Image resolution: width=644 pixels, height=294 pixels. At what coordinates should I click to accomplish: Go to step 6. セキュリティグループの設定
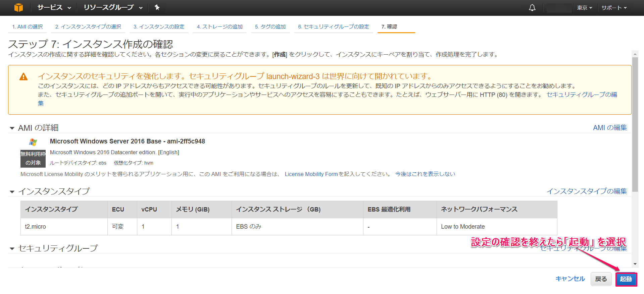click(x=334, y=26)
